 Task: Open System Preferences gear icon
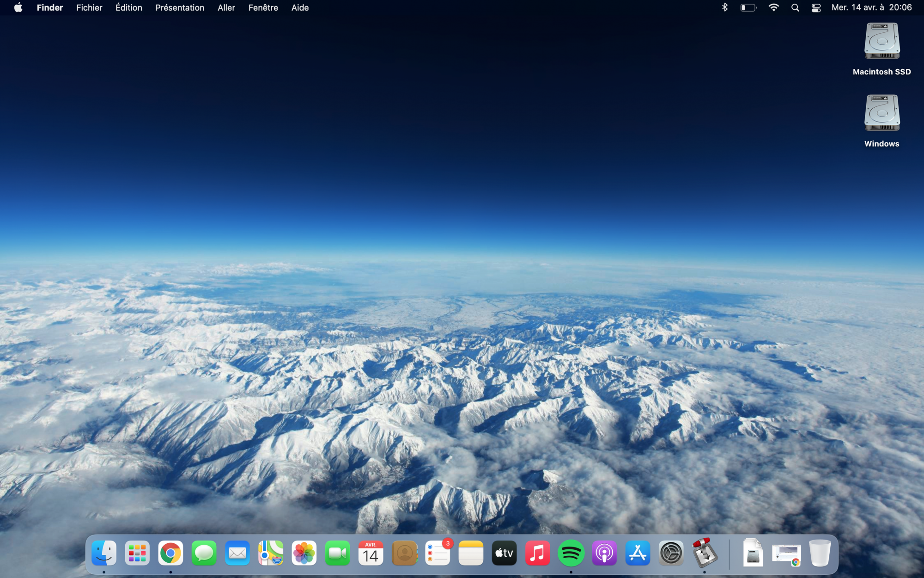pyautogui.click(x=671, y=553)
